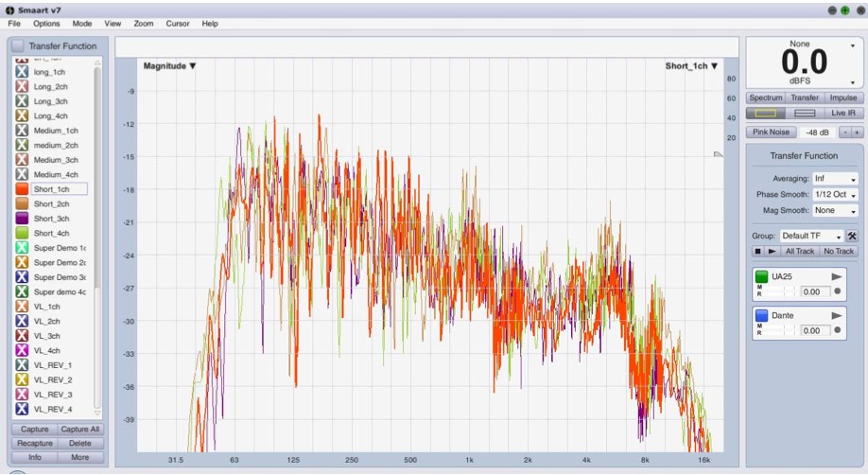Select single-pane view layout icon
868x475 pixels.
(x=766, y=113)
